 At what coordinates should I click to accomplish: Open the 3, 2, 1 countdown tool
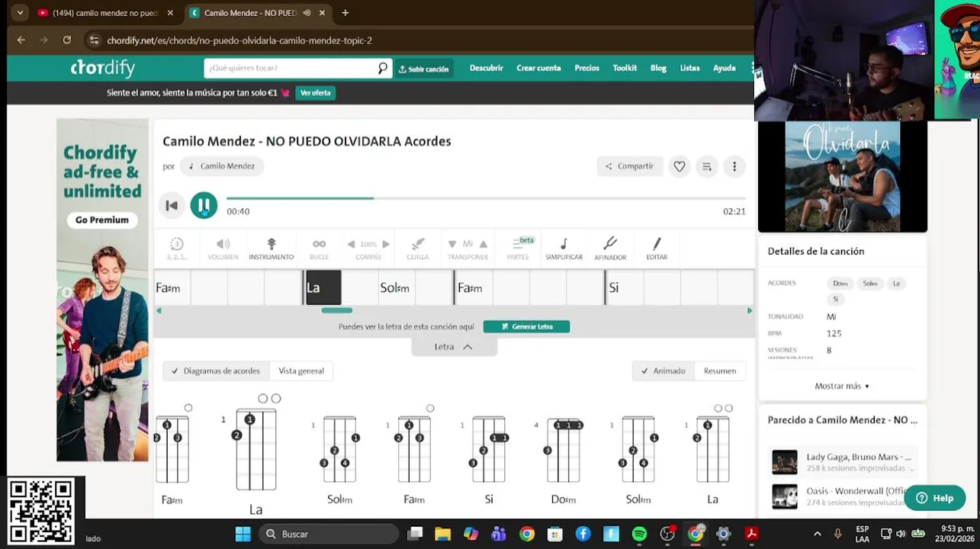(176, 249)
